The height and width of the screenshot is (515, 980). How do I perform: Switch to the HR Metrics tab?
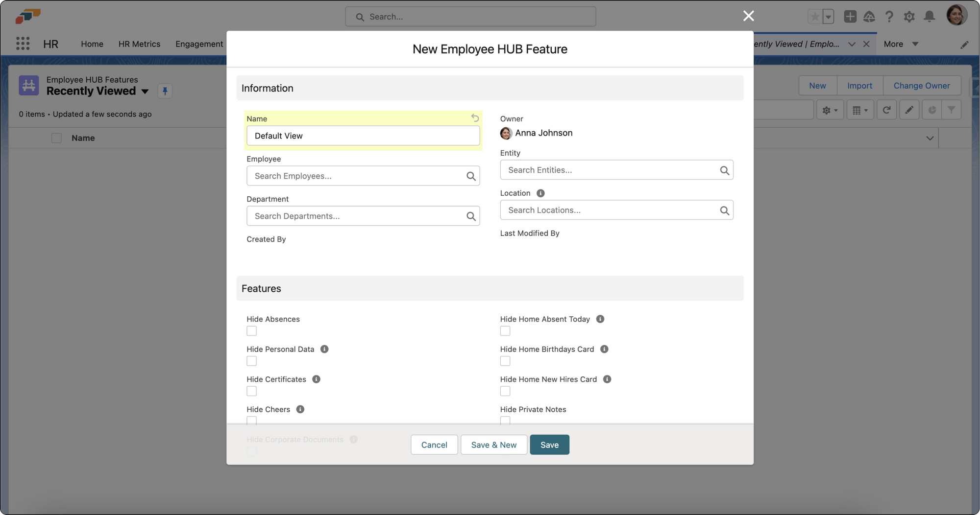click(139, 44)
